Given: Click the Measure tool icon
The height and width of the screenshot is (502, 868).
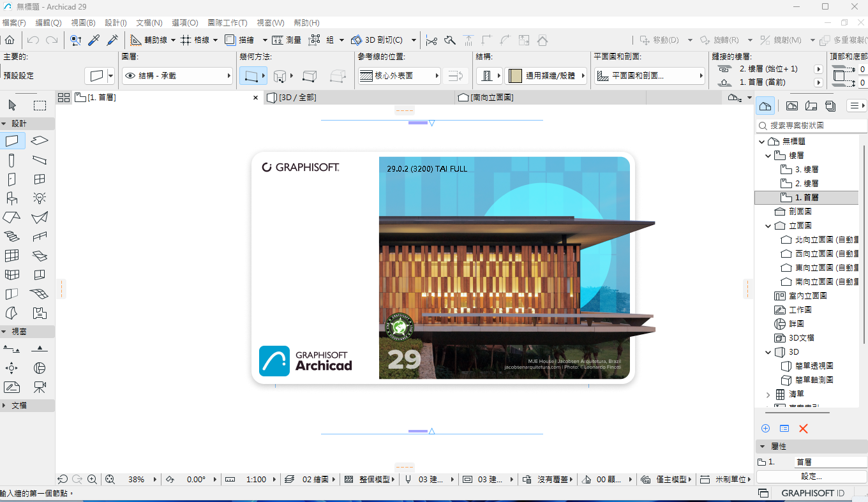Looking at the screenshot, I should tap(287, 40).
